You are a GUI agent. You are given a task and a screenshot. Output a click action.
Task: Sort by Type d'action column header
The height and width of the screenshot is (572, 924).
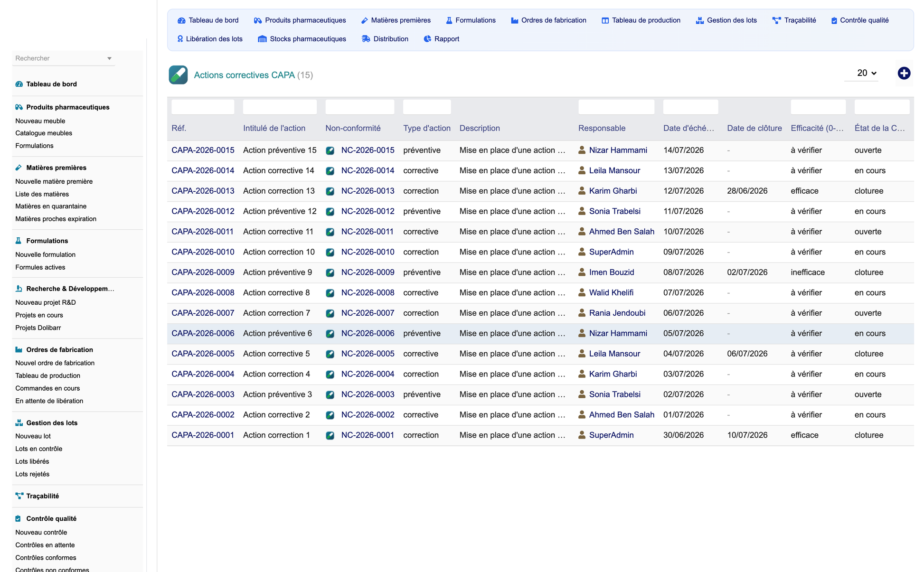tap(427, 128)
